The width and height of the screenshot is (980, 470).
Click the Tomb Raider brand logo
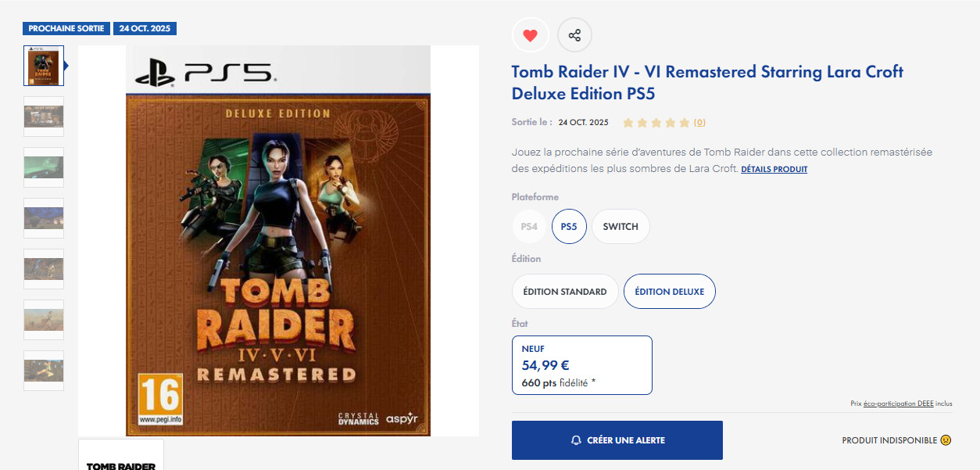click(x=121, y=461)
